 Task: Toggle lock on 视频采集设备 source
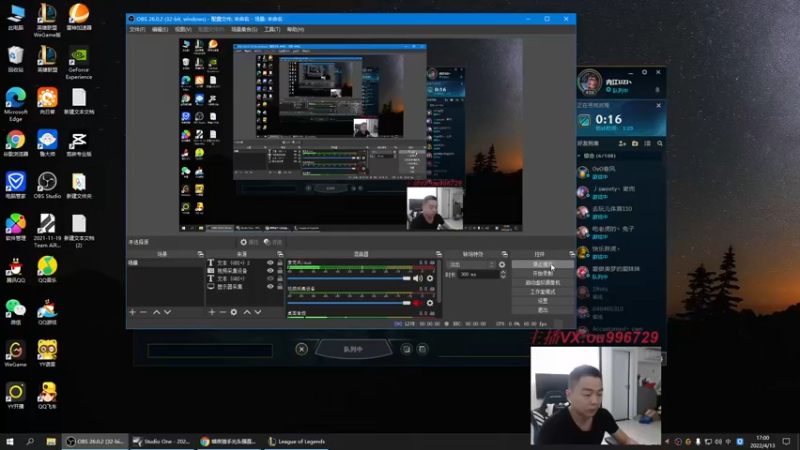(x=280, y=270)
